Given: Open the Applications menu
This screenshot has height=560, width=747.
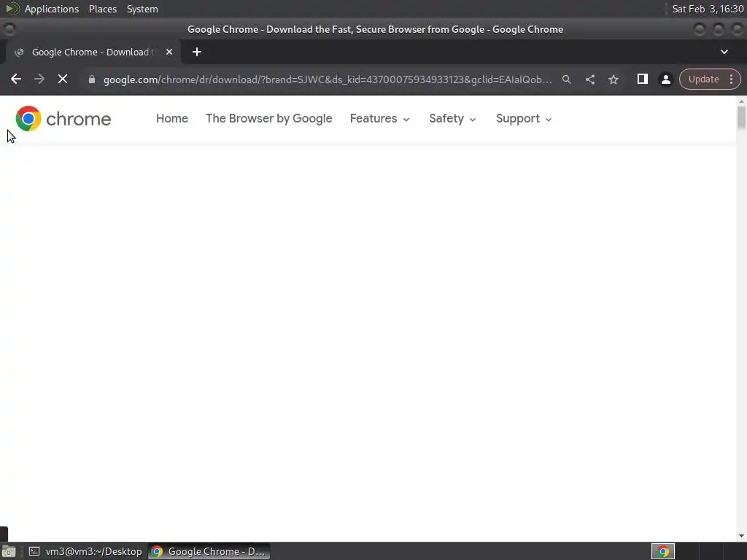Looking at the screenshot, I should point(52,9).
